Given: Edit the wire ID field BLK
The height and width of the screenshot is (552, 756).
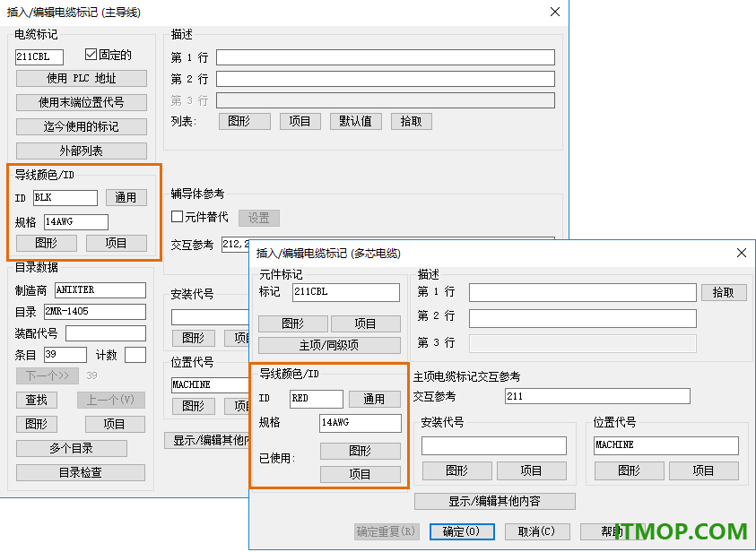Looking at the screenshot, I should (65, 197).
